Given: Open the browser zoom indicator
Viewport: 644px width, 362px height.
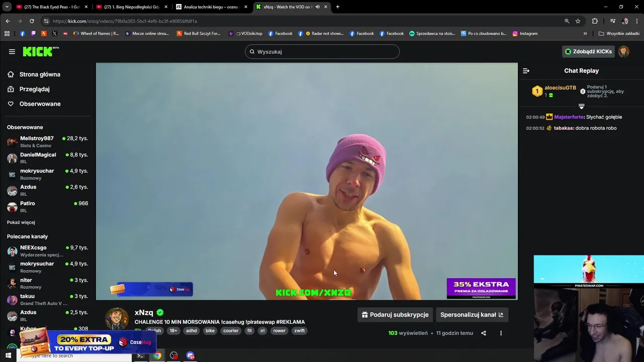Looking at the screenshot, I should pos(567,21).
